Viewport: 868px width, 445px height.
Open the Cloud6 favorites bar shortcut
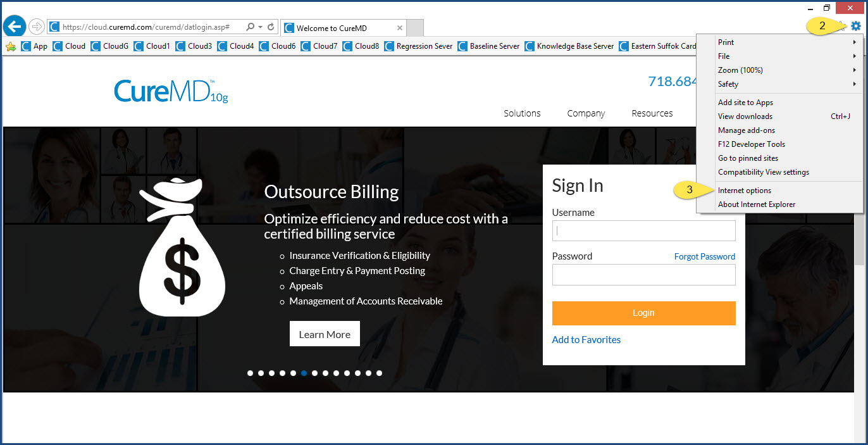(x=277, y=46)
